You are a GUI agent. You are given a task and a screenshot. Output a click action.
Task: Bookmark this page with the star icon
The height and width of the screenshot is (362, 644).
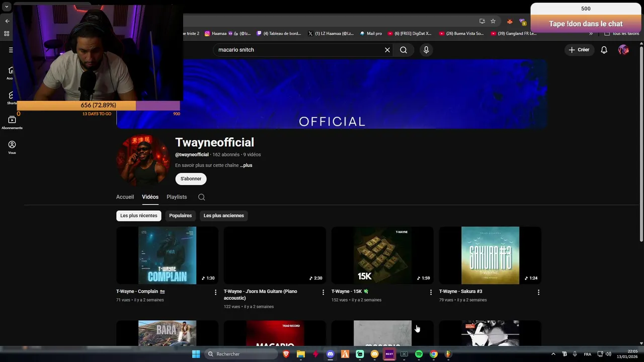pyautogui.click(x=493, y=21)
